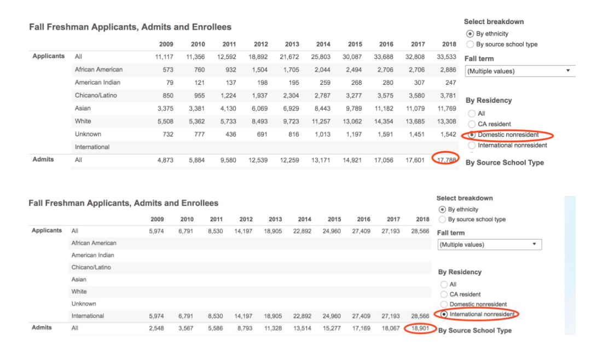Select 'International nonresident' in bottom dashboard
Viewport: 608px width, 364px height.
pyautogui.click(x=443, y=314)
